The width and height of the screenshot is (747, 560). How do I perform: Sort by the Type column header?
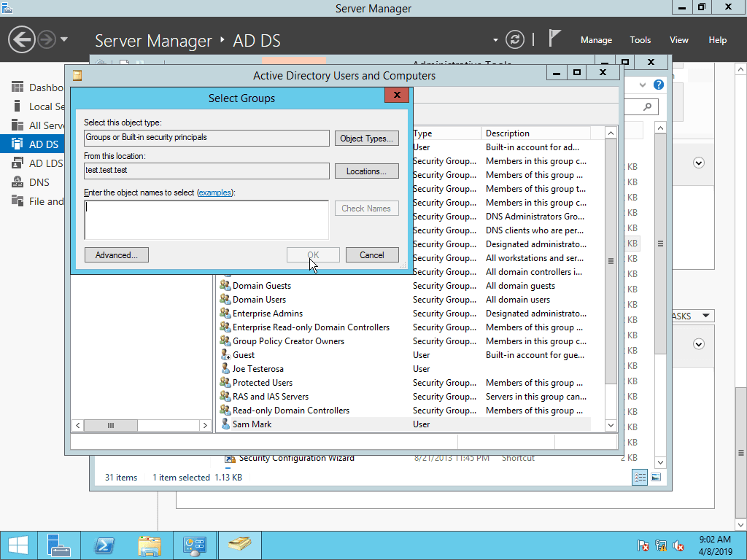(446, 133)
